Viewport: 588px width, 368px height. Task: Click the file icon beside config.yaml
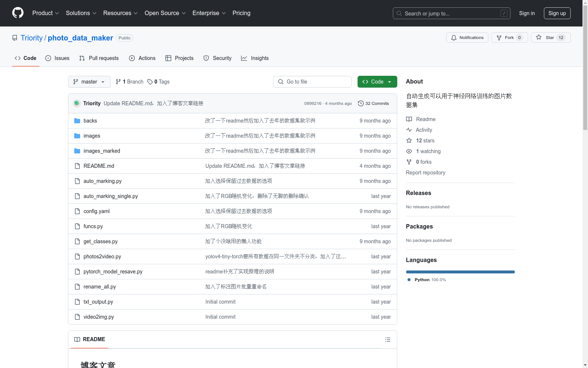point(77,211)
